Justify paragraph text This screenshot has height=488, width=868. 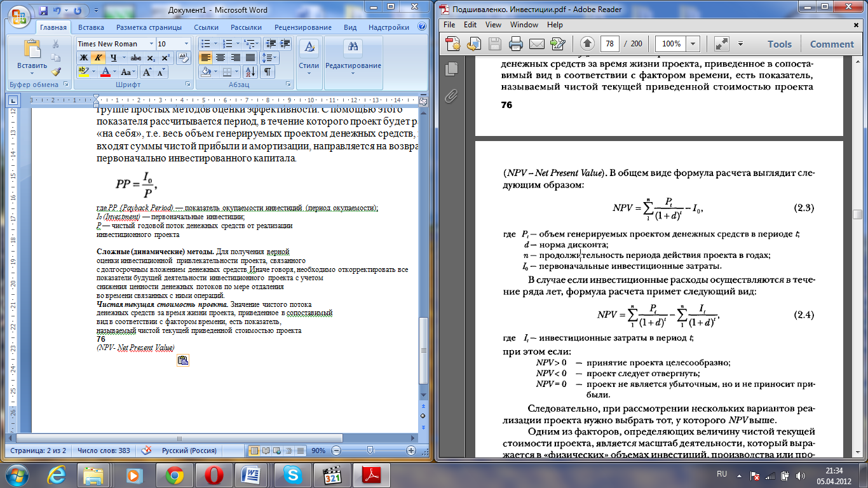point(250,58)
